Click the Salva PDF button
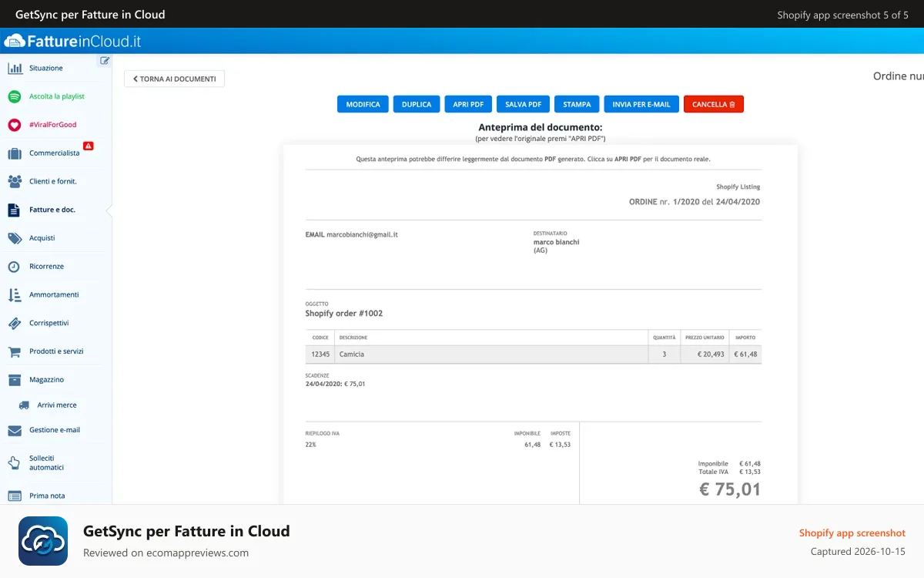The height and width of the screenshot is (578, 924). tap(523, 104)
